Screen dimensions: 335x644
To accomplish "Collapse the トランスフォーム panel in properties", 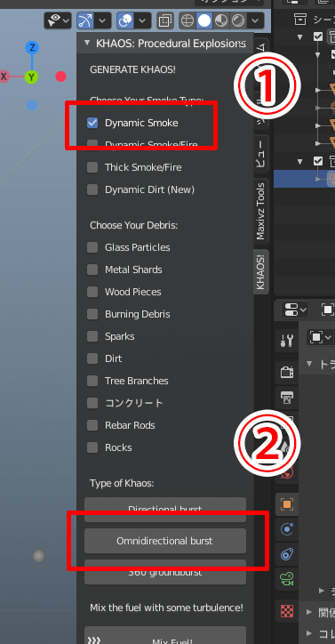I will (x=310, y=364).
